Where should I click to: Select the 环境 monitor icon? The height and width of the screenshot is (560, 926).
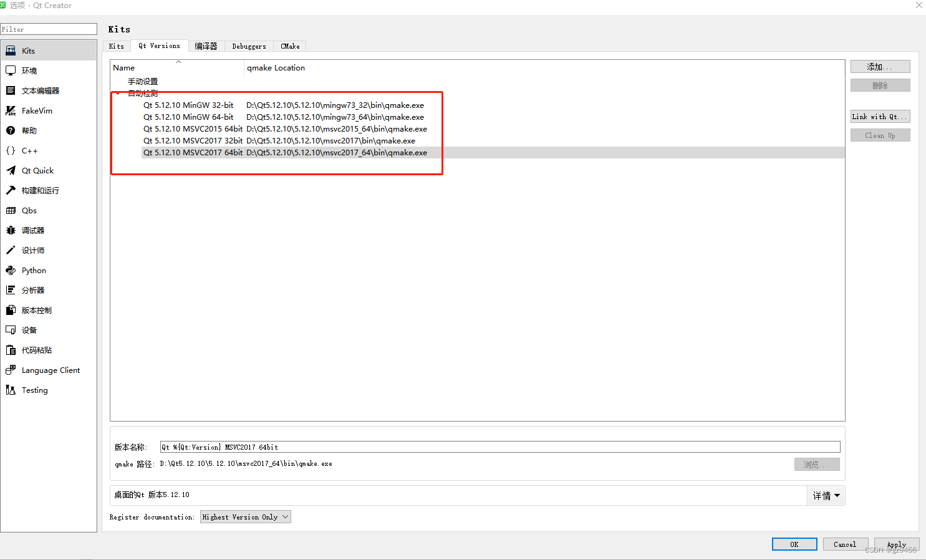[x=11, y=70]
